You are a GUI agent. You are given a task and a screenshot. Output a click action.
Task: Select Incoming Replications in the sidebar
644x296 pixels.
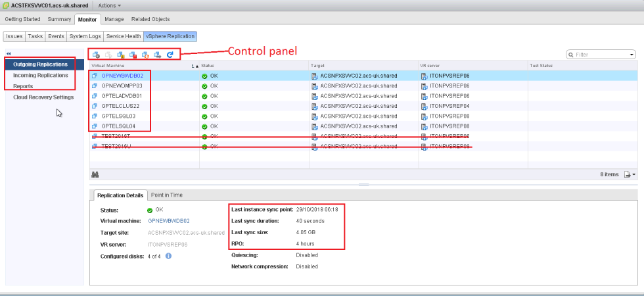click(x=41, y=76)
